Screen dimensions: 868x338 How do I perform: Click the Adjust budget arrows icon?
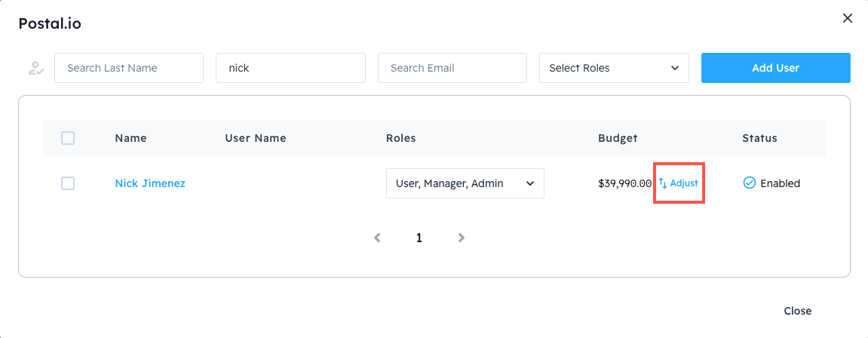pos(663,183)
